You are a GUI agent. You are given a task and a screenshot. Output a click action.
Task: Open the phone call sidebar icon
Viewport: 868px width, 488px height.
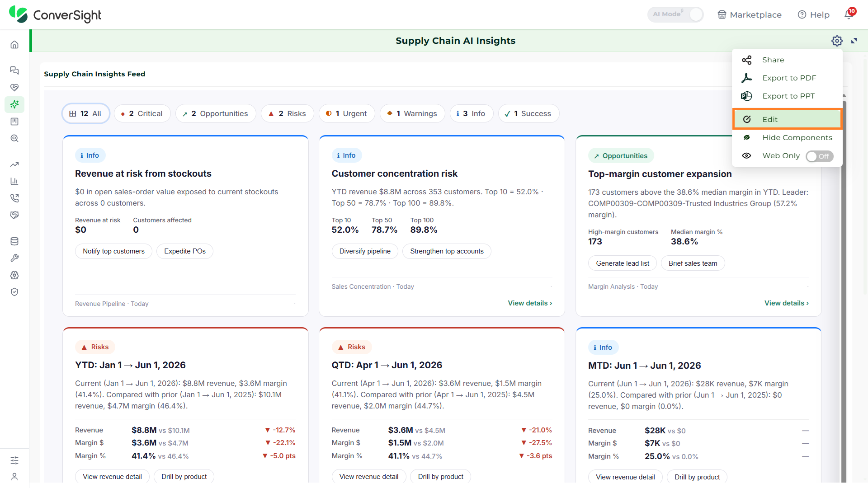pos(14,198)
